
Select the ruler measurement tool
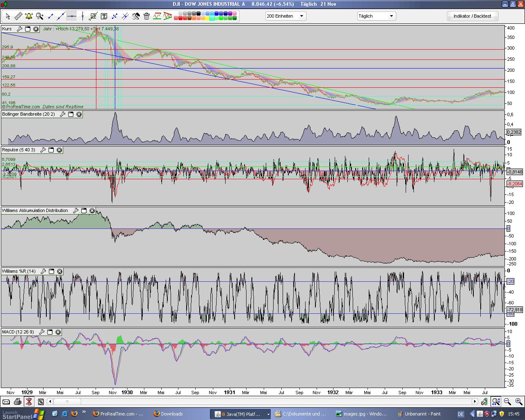[x=18, y=16]
